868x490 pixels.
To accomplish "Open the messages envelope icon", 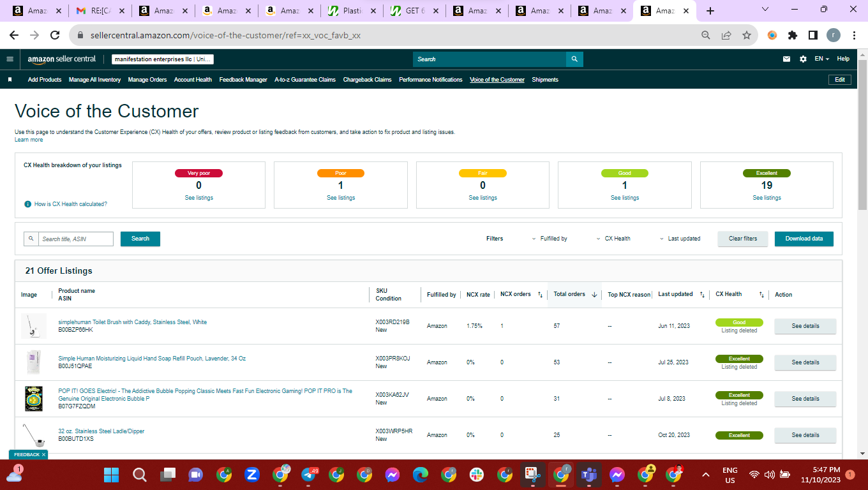I will [x=787, y=59].
